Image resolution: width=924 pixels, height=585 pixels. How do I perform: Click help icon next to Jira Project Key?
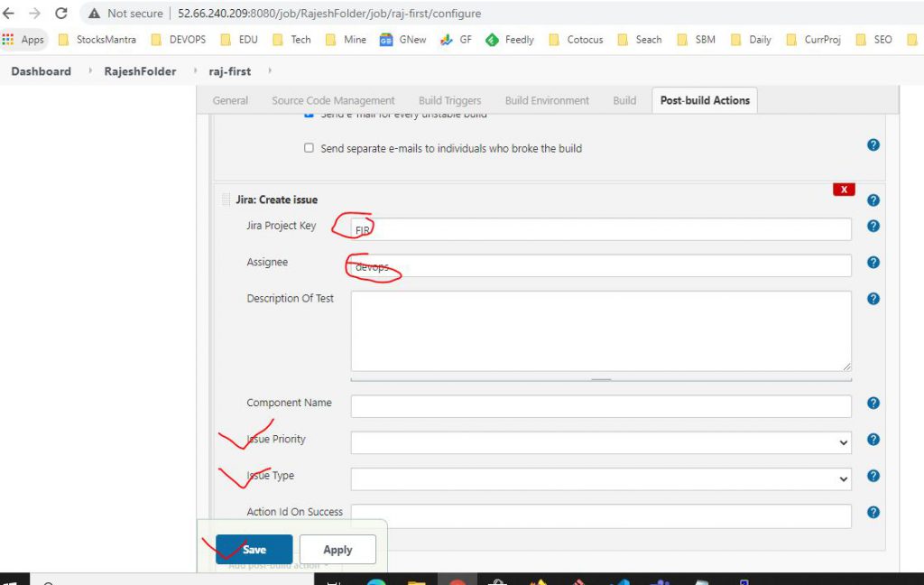click(873, 227)
